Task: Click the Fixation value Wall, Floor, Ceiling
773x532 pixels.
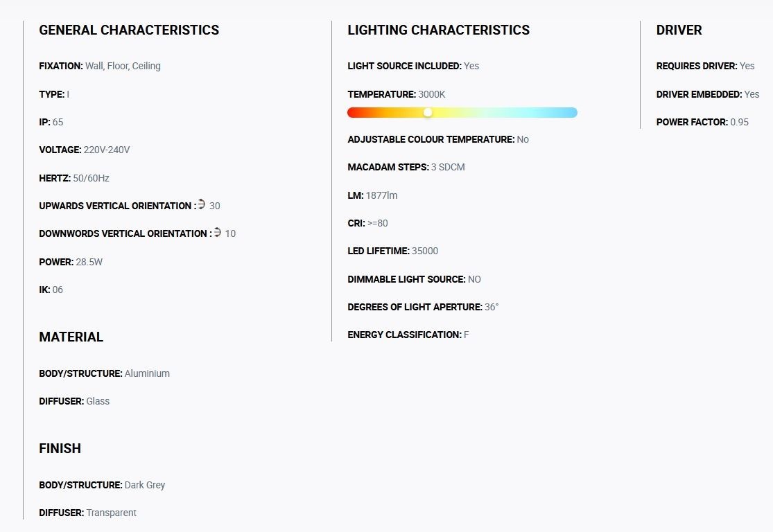Action: click(x=123, y=66)
